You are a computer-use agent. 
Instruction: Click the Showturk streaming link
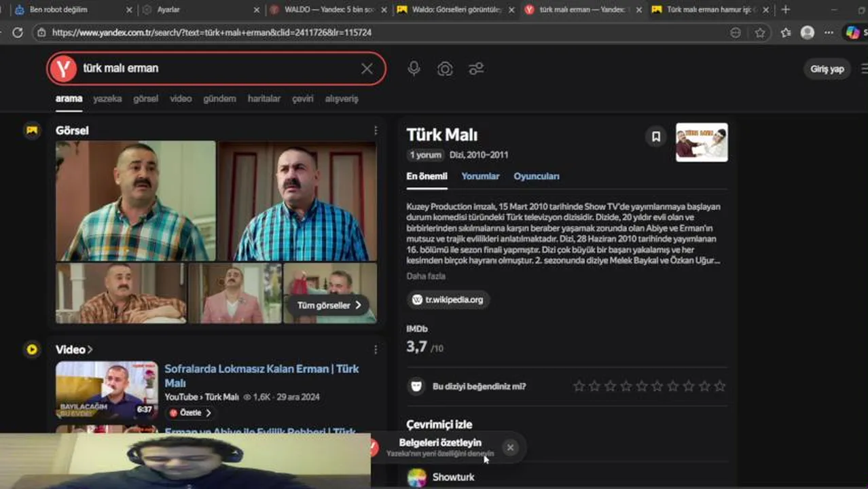(453, 477)
